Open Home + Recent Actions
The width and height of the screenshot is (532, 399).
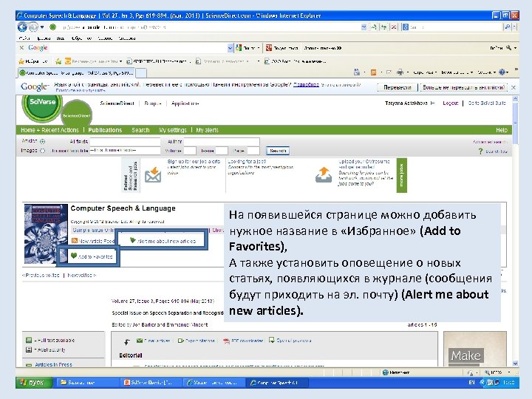tap(50, 130)
